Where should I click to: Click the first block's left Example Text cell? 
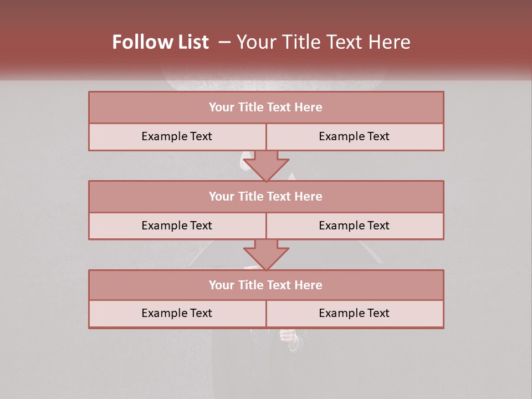177,137
